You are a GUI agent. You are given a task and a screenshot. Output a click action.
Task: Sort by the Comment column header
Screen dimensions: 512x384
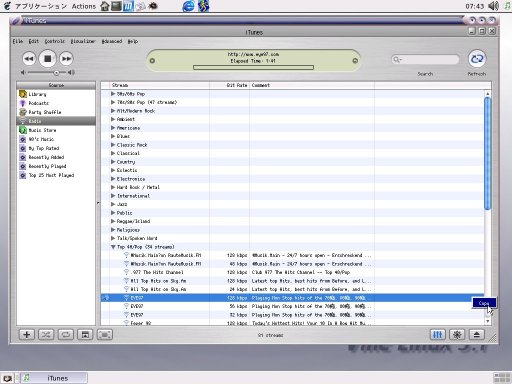click(312, 85)
